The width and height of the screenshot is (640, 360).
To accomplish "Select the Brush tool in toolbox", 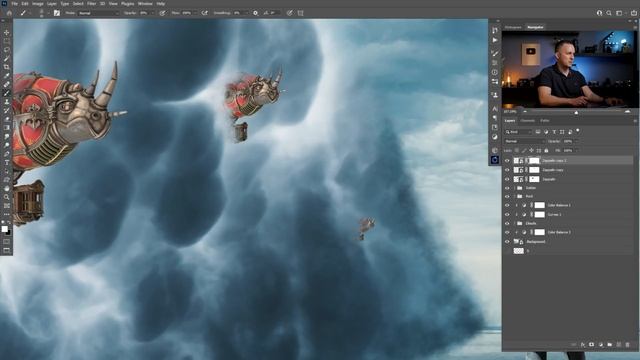I will tap(7, 93).
